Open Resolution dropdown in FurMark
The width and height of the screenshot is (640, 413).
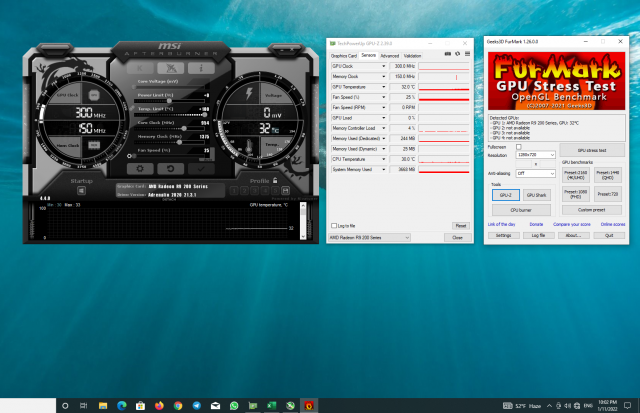(x=536, y=155)
